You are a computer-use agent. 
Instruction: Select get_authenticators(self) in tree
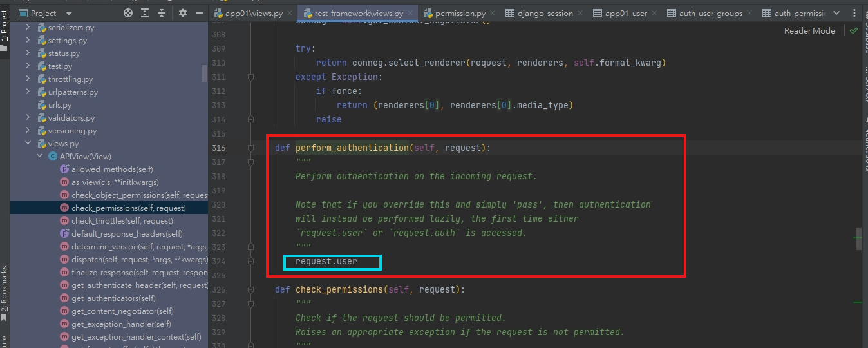(108, 298)
